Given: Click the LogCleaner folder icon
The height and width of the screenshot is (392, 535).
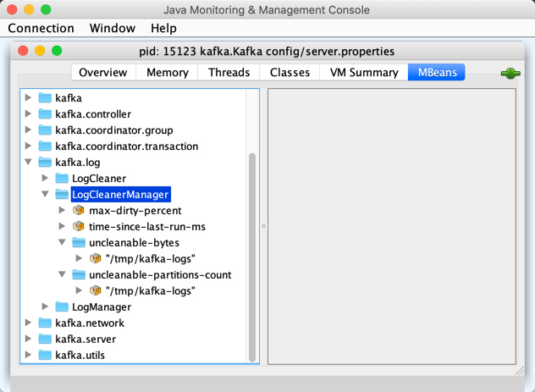Looking at the screenshot, I should 62,179.
